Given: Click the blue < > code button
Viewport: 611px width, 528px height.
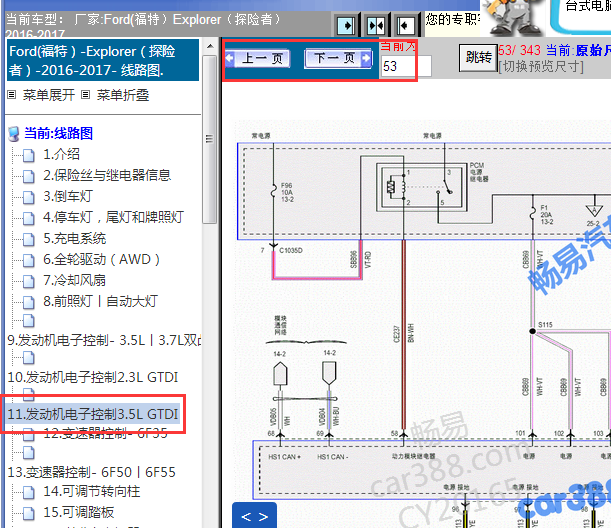Looking at the screenshot, I should click(x=254, y=516).
